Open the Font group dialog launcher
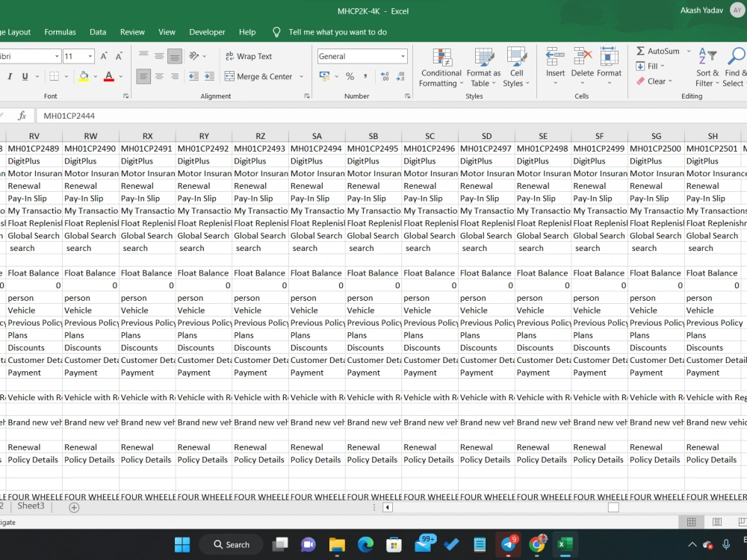747x560 pixels. coord(125,96)
